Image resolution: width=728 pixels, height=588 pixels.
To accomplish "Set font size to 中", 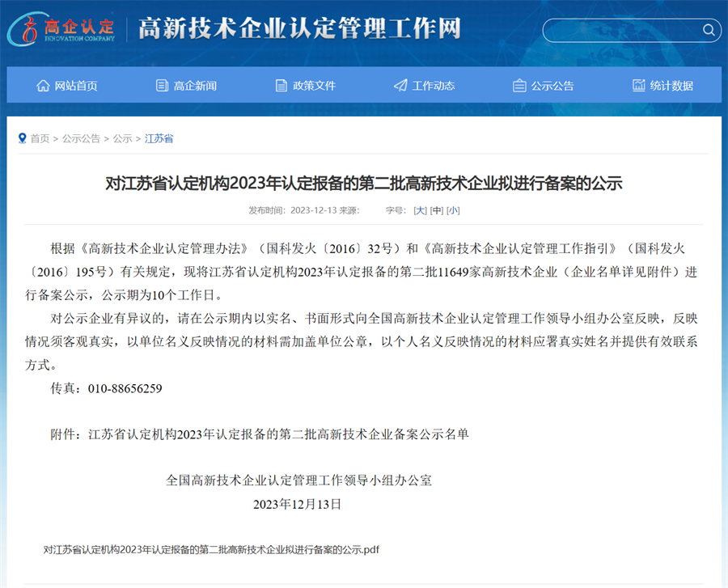I will tap(437, 210).
